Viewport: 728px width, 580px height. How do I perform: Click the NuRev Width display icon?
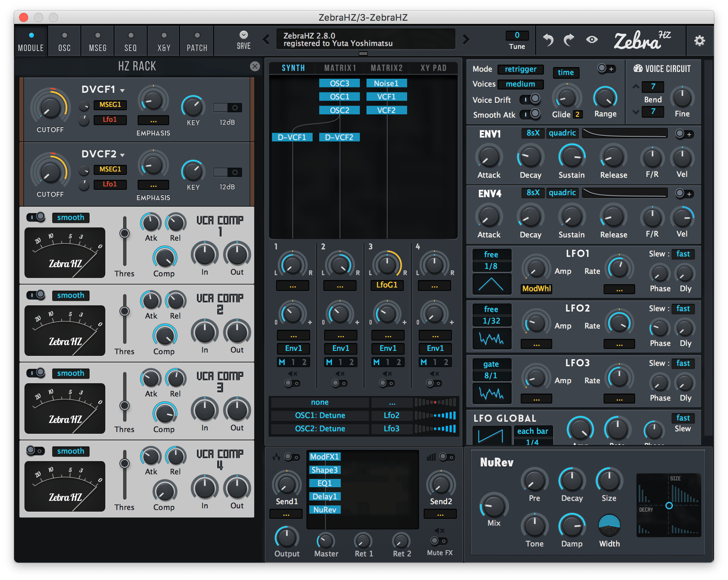(x=609, y=525)
